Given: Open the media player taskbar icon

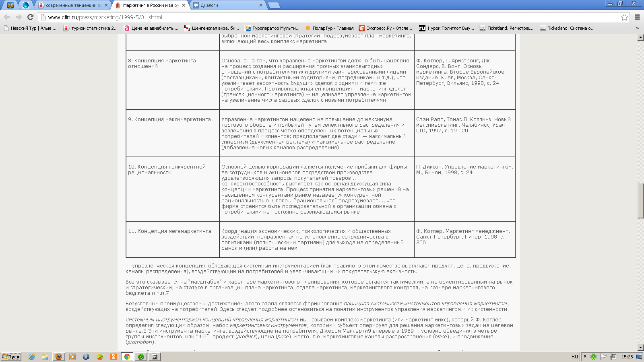Looking at the screenshot, I should tap(72, 357).
